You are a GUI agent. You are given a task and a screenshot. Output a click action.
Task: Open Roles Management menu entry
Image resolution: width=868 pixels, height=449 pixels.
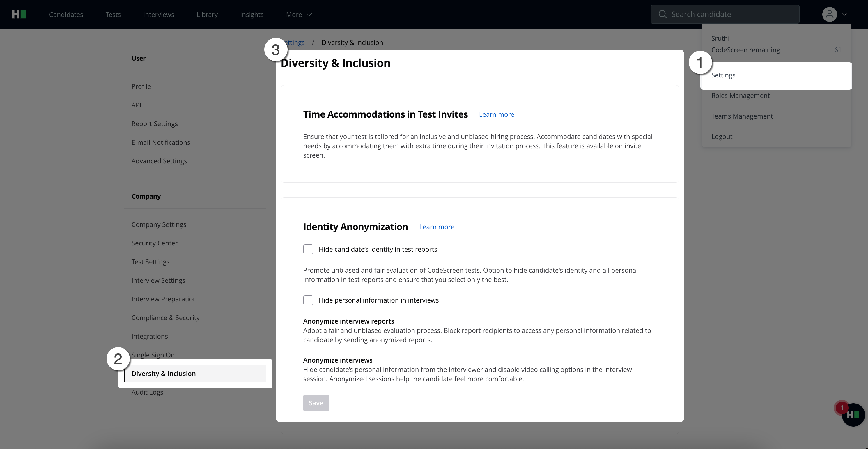(740, 96)
